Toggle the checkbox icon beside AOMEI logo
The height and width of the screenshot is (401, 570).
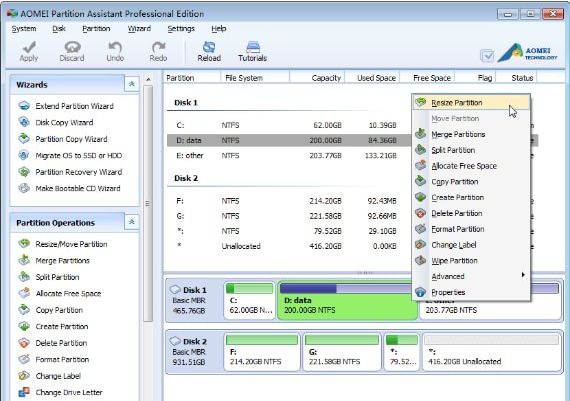pos(487,56)
